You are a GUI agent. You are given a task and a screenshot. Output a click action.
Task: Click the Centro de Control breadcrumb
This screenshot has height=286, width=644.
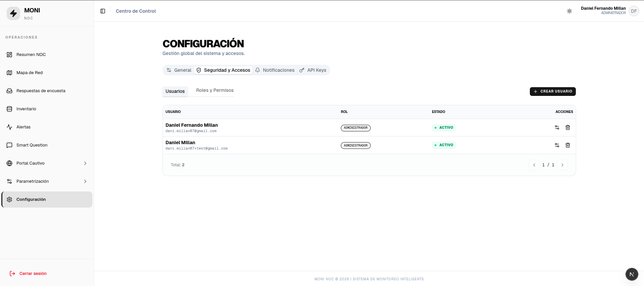coord(136,11)
